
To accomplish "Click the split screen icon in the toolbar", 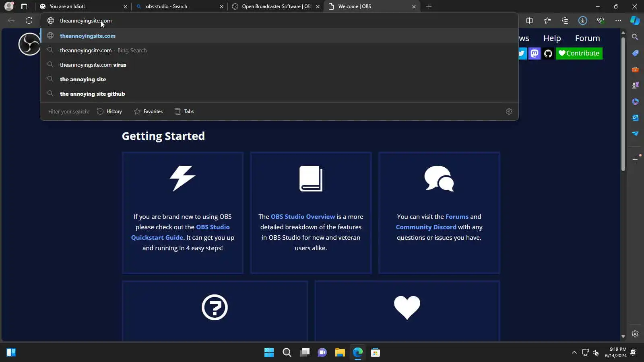I will [x=529, y=21].
